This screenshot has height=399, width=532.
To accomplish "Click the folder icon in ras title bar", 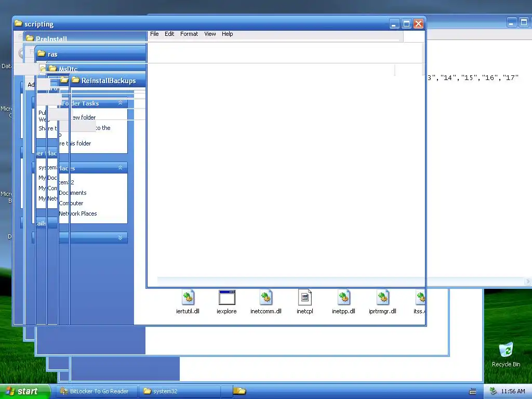I will 42,54.
